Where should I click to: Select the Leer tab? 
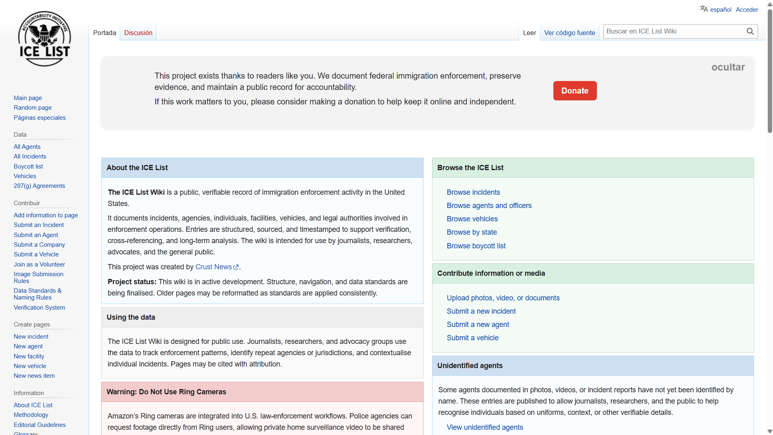point(529,33)
